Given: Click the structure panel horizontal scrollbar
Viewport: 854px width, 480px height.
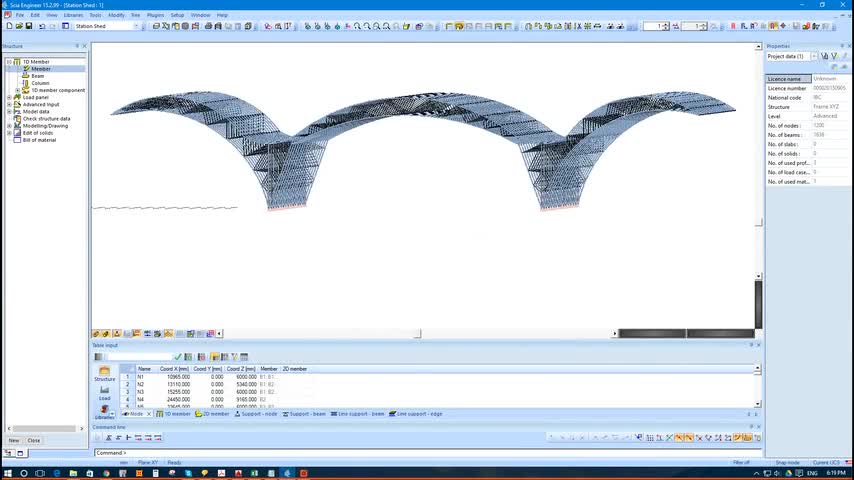Looking at the screenshot, I should tap(45, 429).
